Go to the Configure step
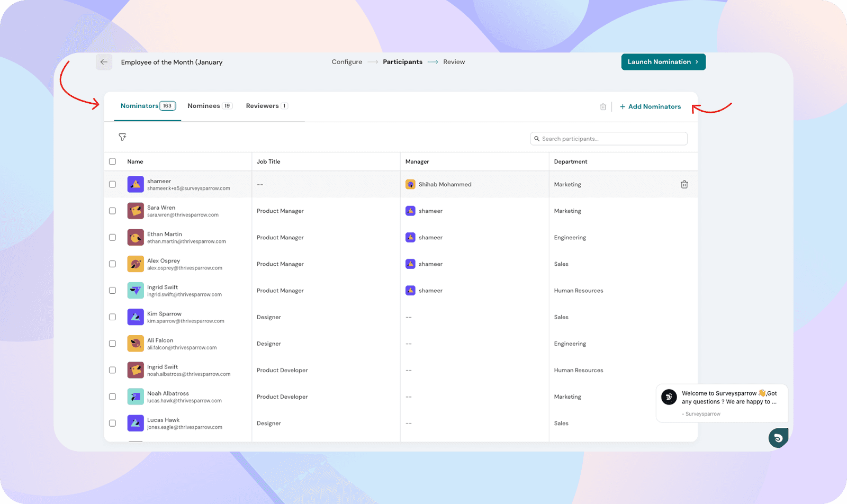Viewport: 847px width, 504px height. (347, 62)
